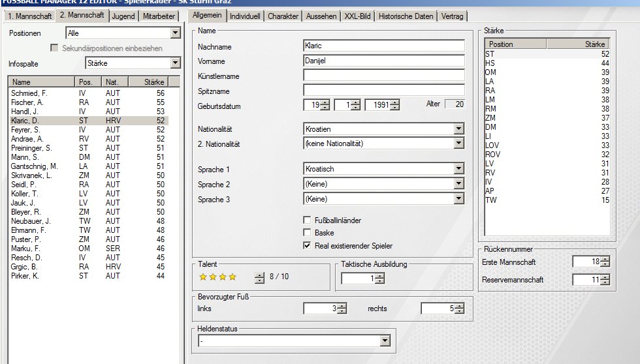Screen dimensions: 640x364
Task: Expand the Positionen dropdown
Action: click(176, 33)
